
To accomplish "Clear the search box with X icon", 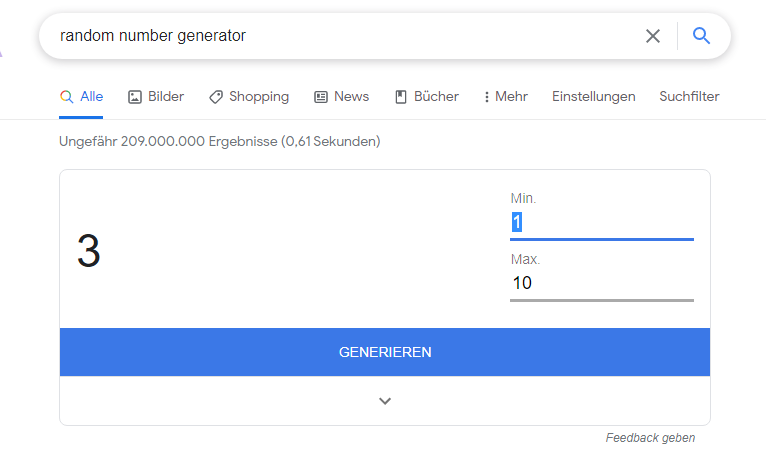I will [x=653, y=36].
